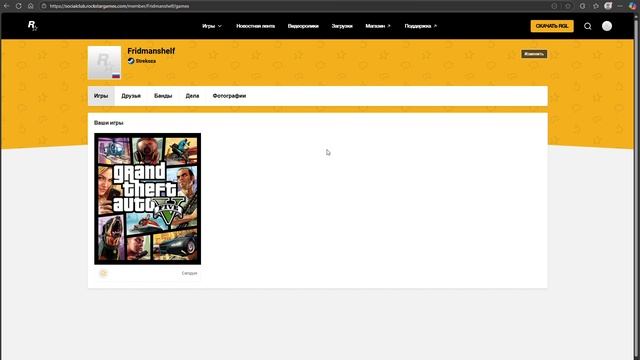Click the Strekoza Steam name
The width and height of the screenshot is (640, 360).
tap(146, 61)
